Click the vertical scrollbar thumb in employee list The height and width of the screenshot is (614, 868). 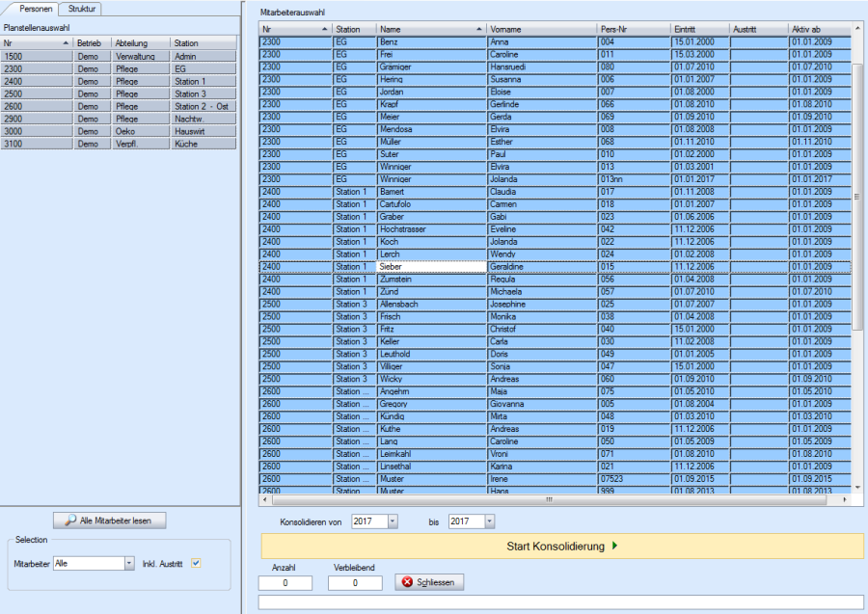tap(858, 193)
